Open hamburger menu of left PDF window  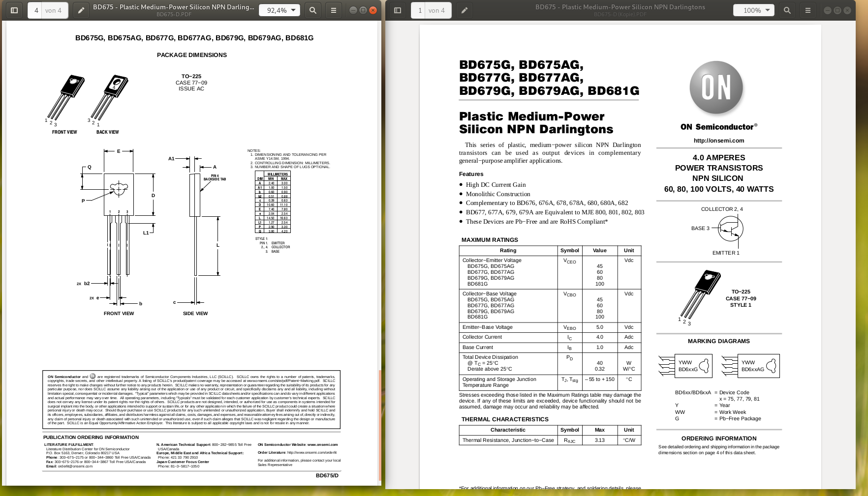pos(334,10)
